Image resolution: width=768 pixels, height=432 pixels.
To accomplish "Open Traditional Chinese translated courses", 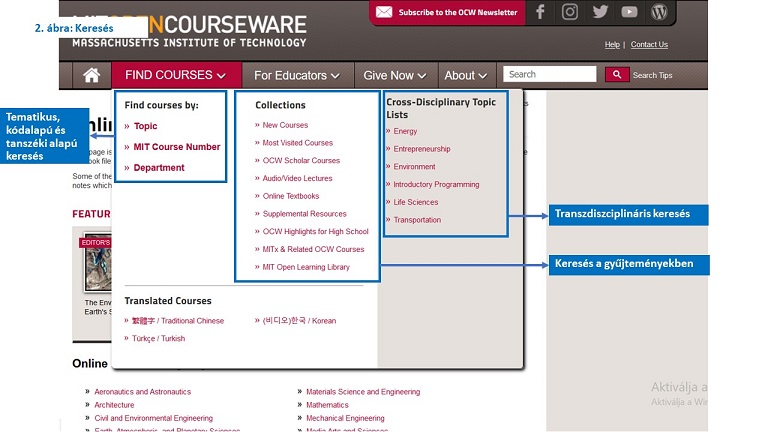I will [x=178, y=321].
